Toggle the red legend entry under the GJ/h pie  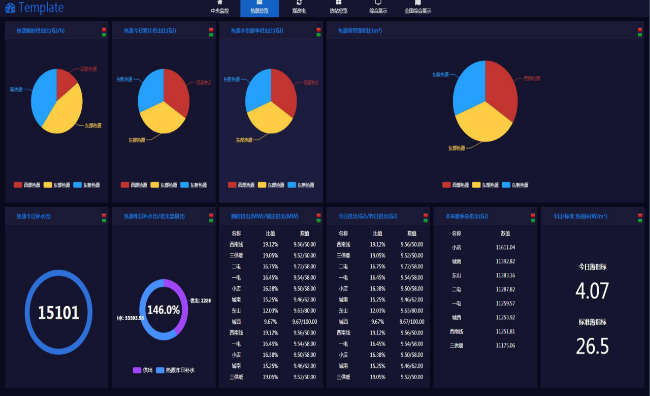point(27,185)
